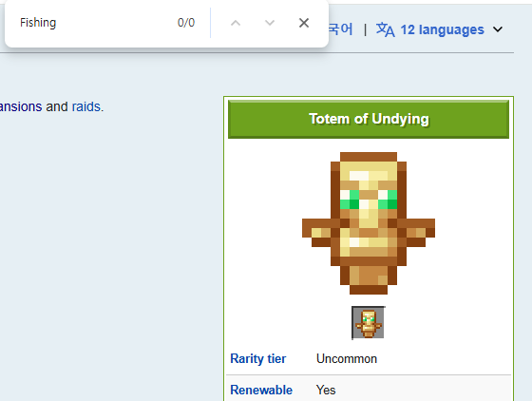Open the Rarity tier link
532x401 pixels.
[257, 358]
